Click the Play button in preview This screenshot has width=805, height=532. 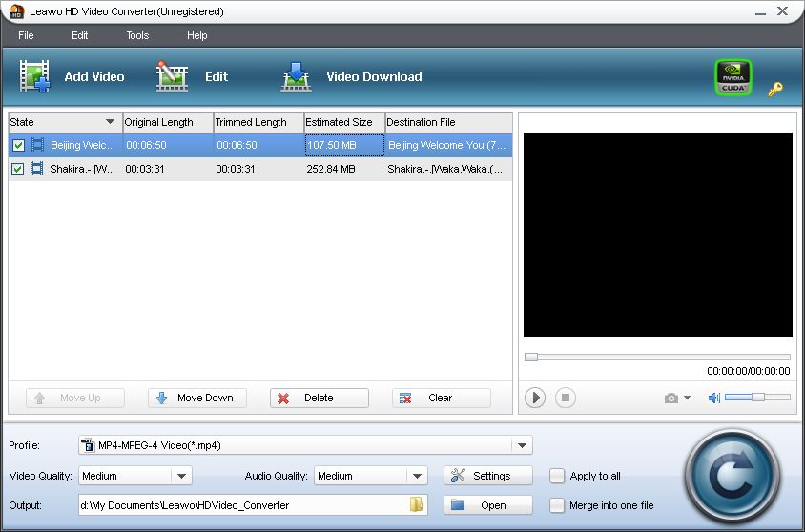pyautogui.click(x=534, y=398)
